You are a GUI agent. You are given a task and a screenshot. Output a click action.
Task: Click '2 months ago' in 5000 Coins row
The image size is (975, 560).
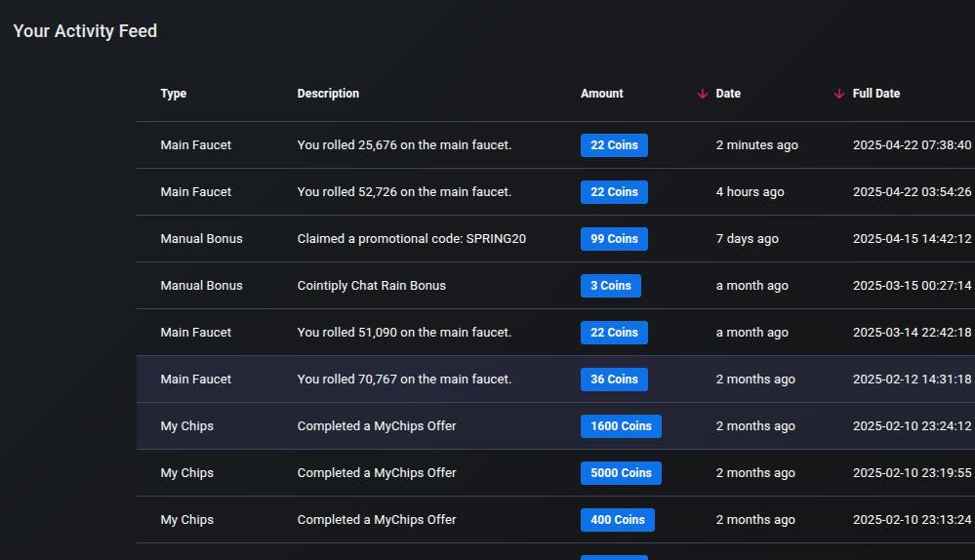(x=755, y=473)
